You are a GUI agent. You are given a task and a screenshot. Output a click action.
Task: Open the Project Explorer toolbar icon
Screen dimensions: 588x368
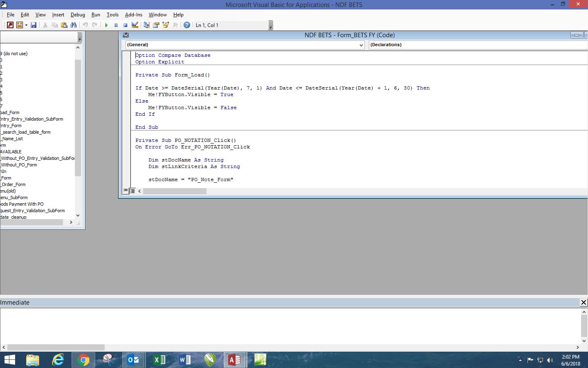(146, 25)
